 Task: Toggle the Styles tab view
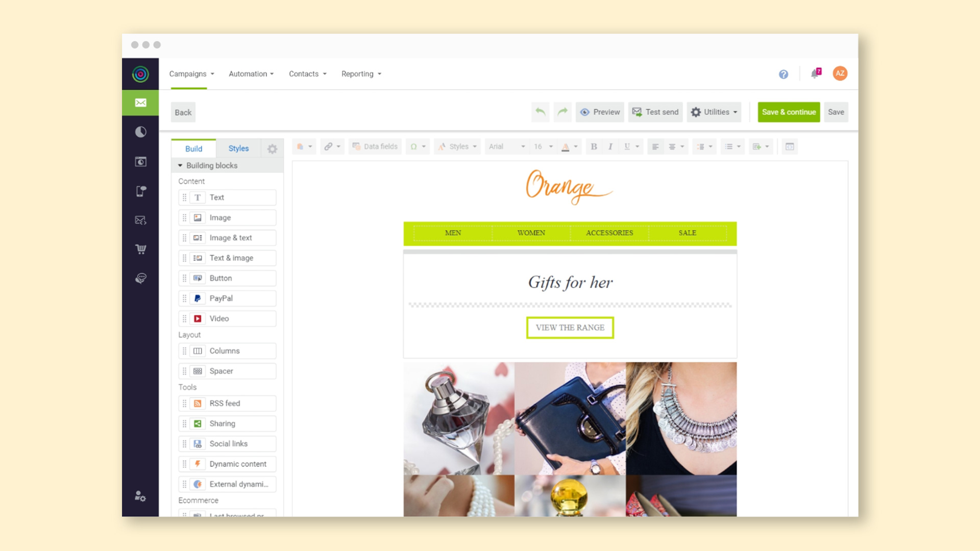coord(238,148)
